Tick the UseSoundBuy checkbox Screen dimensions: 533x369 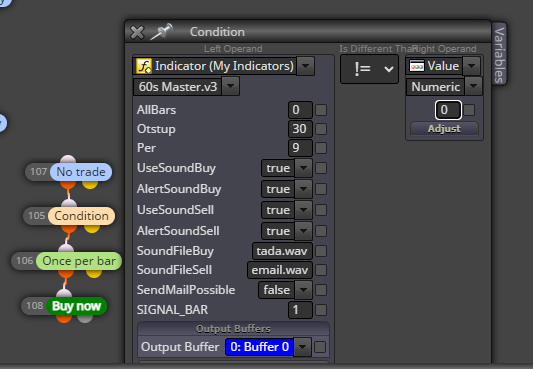click(x=321, y=168)
